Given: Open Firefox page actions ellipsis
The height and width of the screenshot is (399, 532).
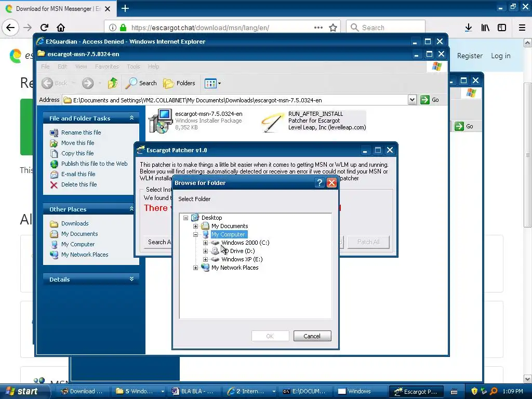Looking at the screenshot, I should (318, 28).
